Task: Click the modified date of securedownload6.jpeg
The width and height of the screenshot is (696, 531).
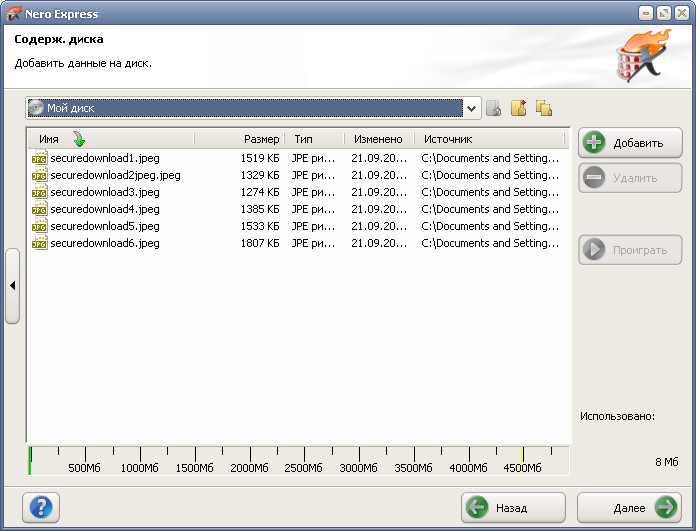Action: click(379, 243)
